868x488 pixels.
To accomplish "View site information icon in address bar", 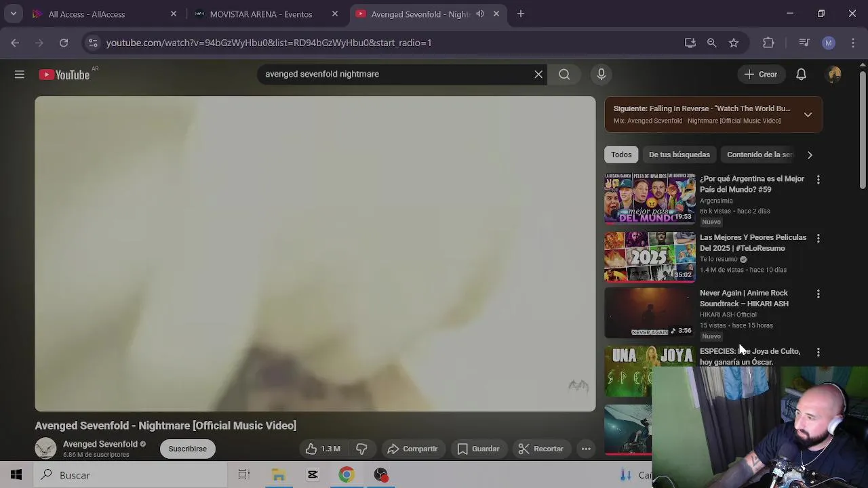I will coord(93,43).
